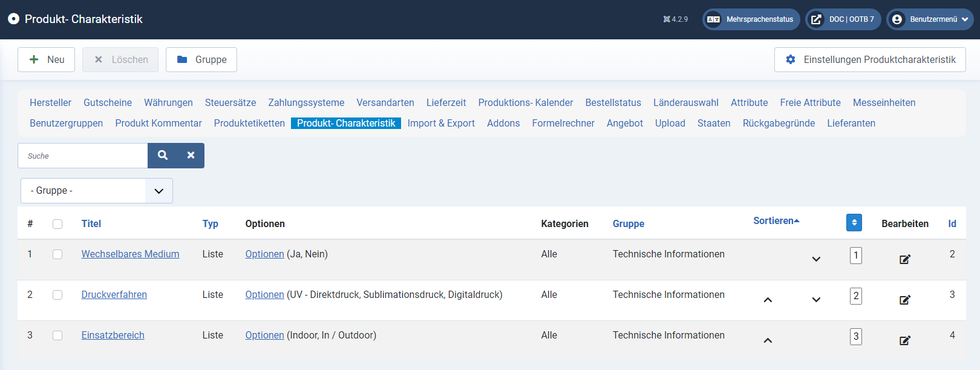
Task: Open the Wechselbares Medium title link
Action: (x=130, y=254)
